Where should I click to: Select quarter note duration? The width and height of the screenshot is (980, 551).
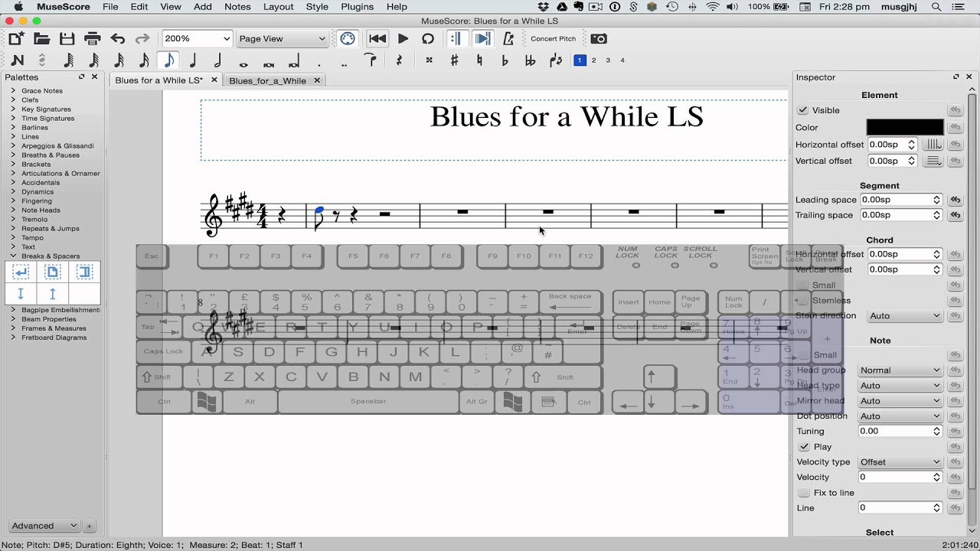(193, 60)
